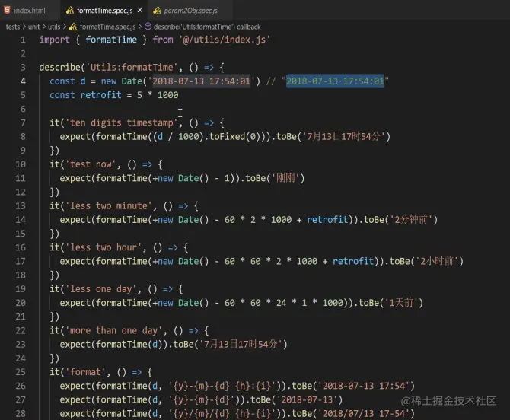Click line number 25 in gutter
This screenshot has height=420, width=510.
[20, 372]
